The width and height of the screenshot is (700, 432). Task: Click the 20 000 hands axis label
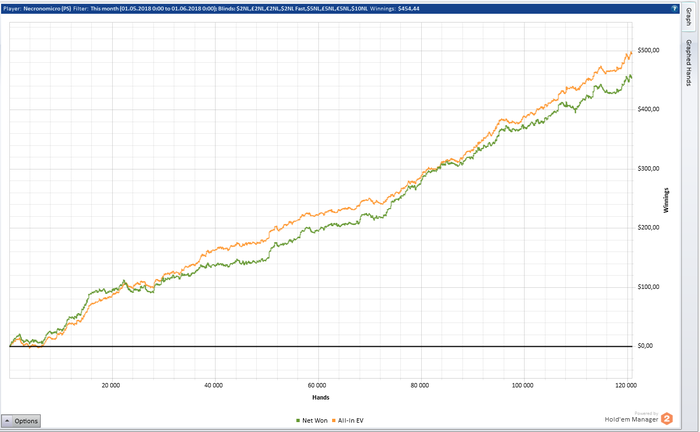pyautogui.click(x=111, y=386)
